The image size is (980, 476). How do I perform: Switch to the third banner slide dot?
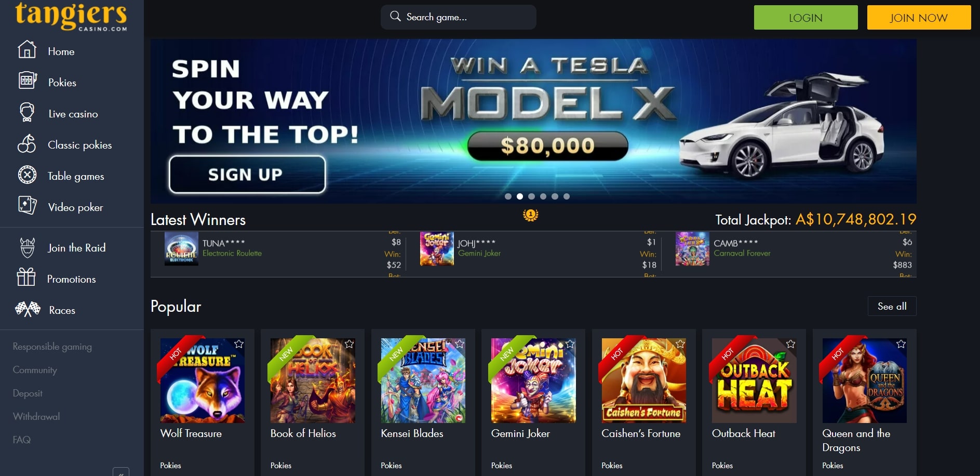pos(531,196)
